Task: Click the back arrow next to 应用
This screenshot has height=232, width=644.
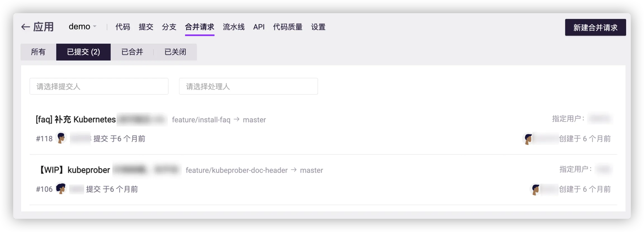Action: (26, 27)
